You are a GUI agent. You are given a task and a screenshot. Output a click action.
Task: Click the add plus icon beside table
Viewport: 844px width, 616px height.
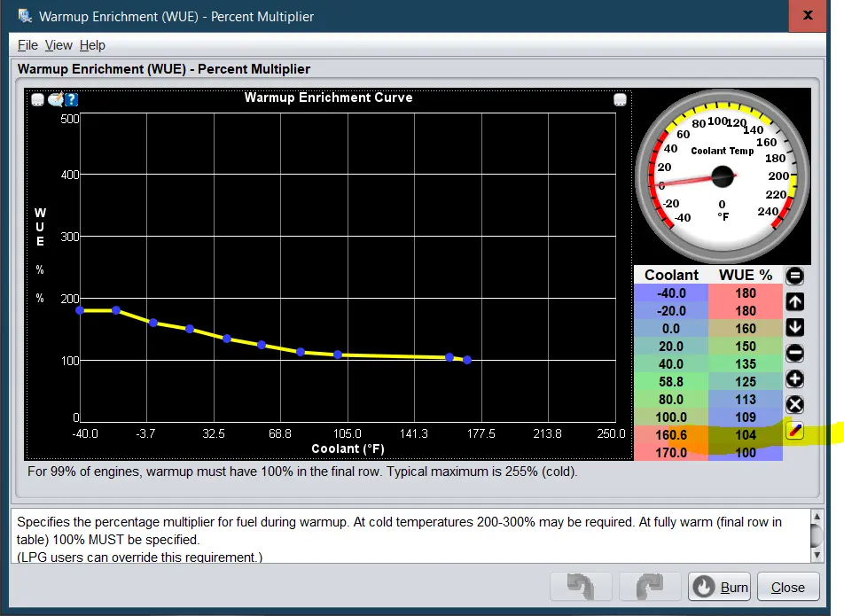tap(794, 379)
